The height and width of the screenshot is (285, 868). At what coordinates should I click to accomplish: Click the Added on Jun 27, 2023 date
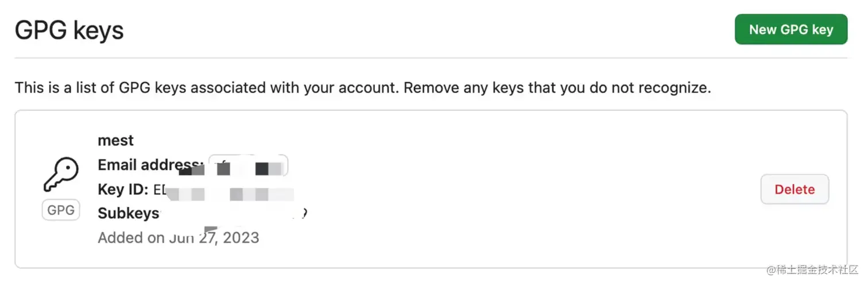click(x=178, y=238)
